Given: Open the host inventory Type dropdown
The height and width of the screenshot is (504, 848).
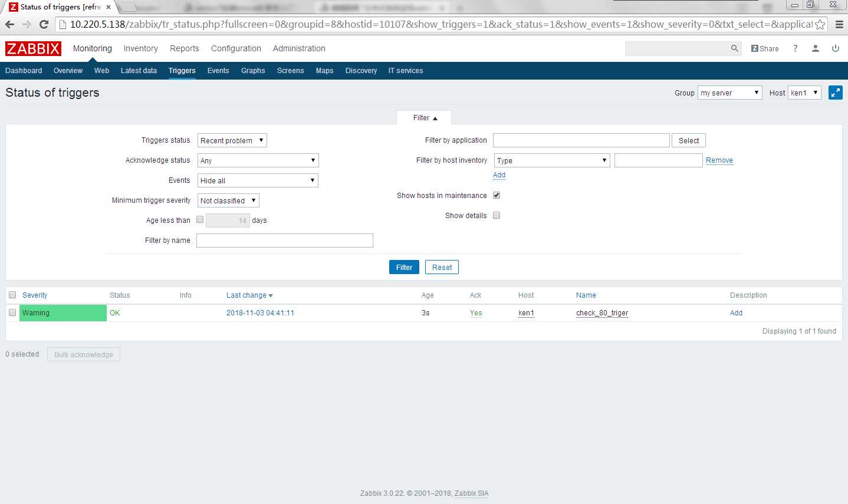Looking at the screenshot, I should pos(551,160).
